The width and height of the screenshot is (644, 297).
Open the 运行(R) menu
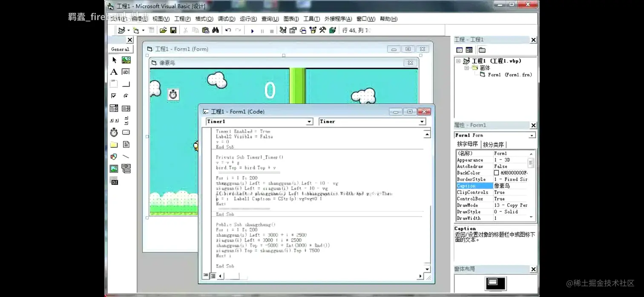tap(248, 19)
